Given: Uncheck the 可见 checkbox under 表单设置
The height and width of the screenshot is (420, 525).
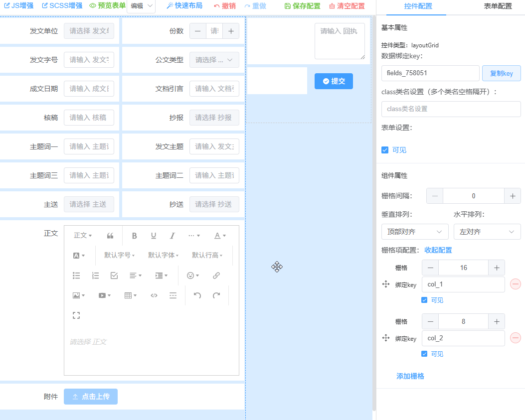Looking at the screenshot, I should pyautogui.click(x=385, y=150).
